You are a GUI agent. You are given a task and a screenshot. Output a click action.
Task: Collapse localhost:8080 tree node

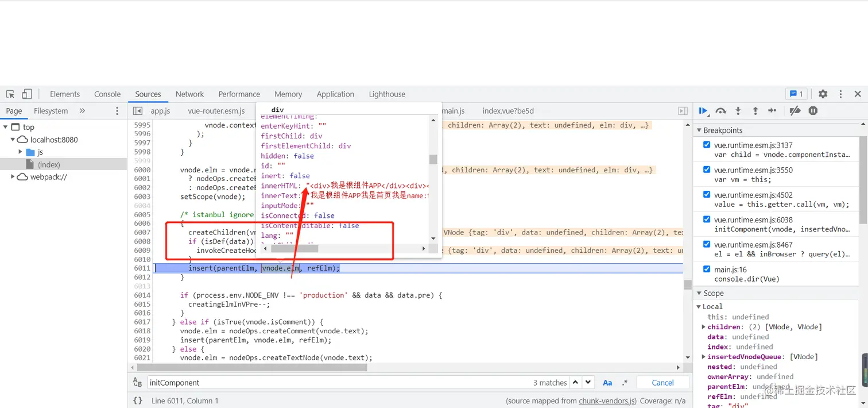pyautogui.click(x=13, y=140)
